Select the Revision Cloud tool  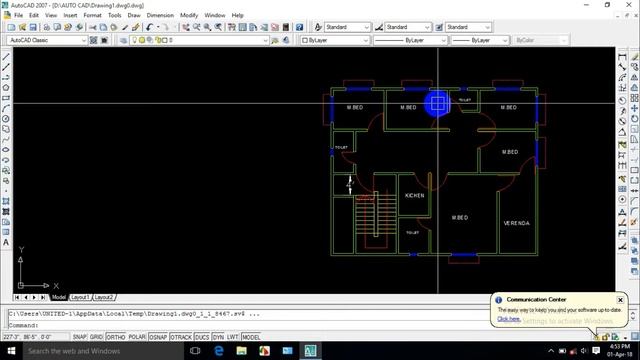point(6,129)
